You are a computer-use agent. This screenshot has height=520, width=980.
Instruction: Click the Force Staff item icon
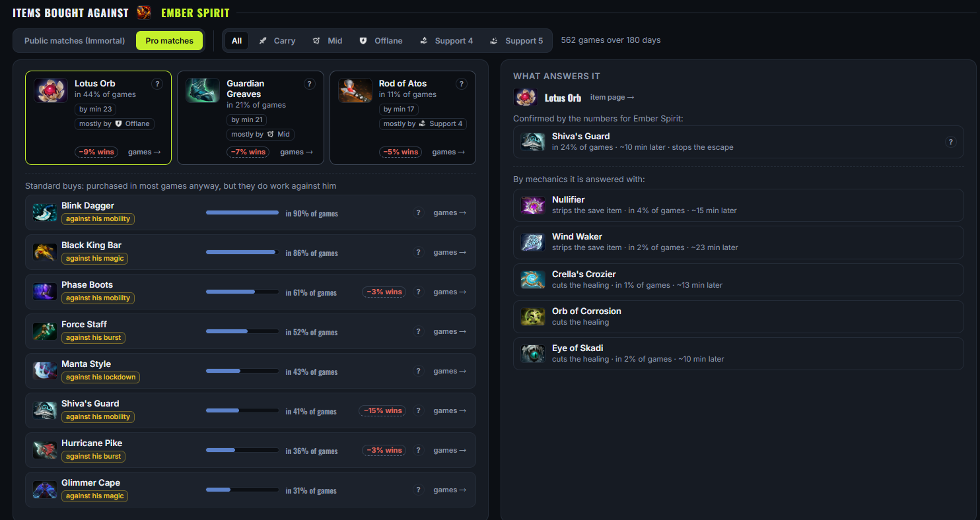pos(45,331)
